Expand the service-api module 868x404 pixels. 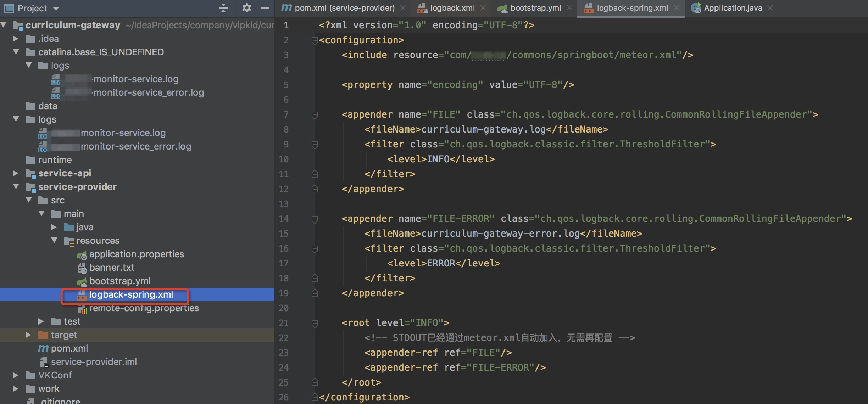point(15,173)
